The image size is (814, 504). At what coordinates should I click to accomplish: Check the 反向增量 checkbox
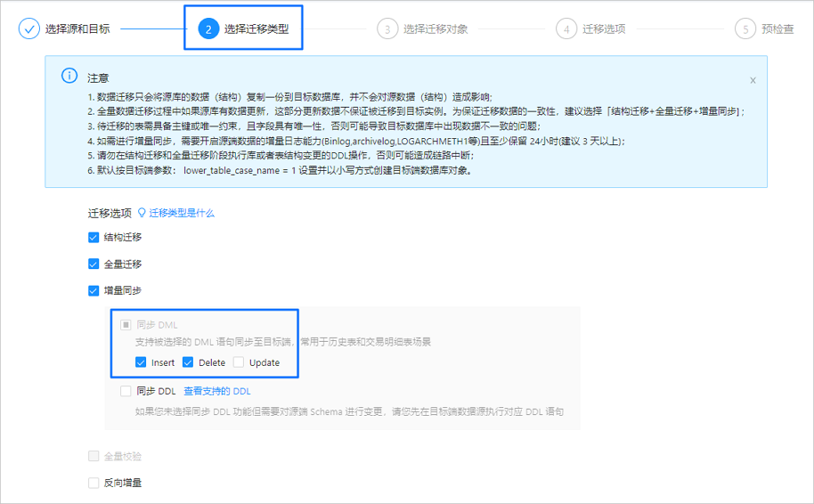pyautogui.click(x=94, y=483)
